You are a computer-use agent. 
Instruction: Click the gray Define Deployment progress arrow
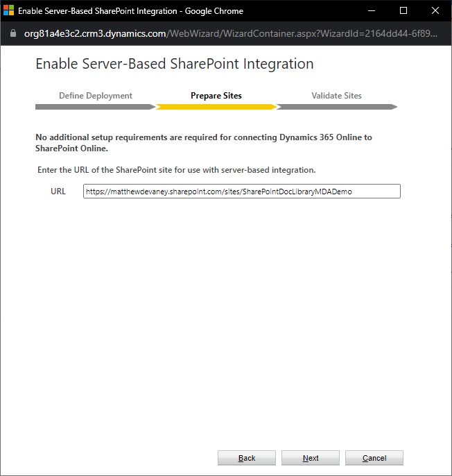pyautogui.click(x=96, y=107)
